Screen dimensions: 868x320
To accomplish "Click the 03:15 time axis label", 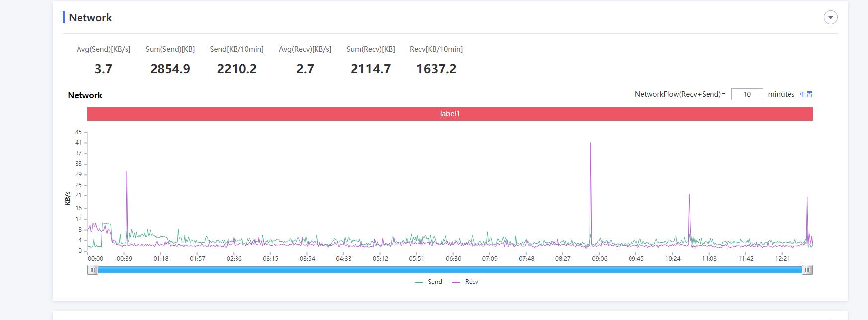I will point(270,259).
